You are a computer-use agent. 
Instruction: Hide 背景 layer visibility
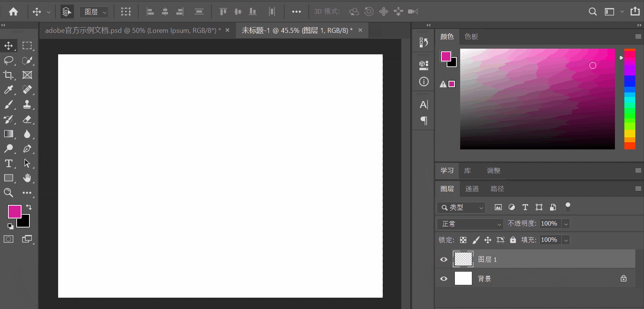[444, 279]
